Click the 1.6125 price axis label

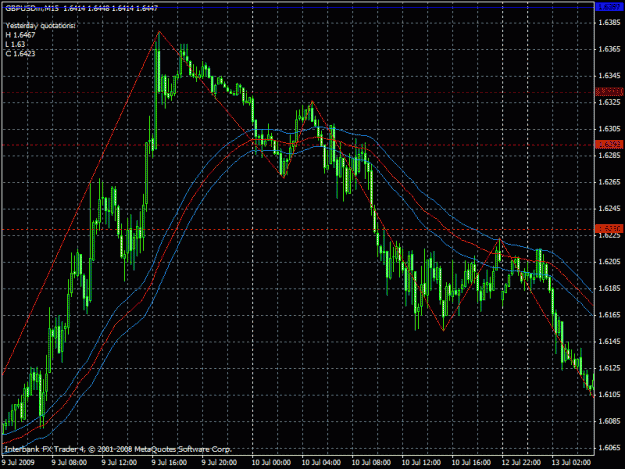(x=609, y=368)
